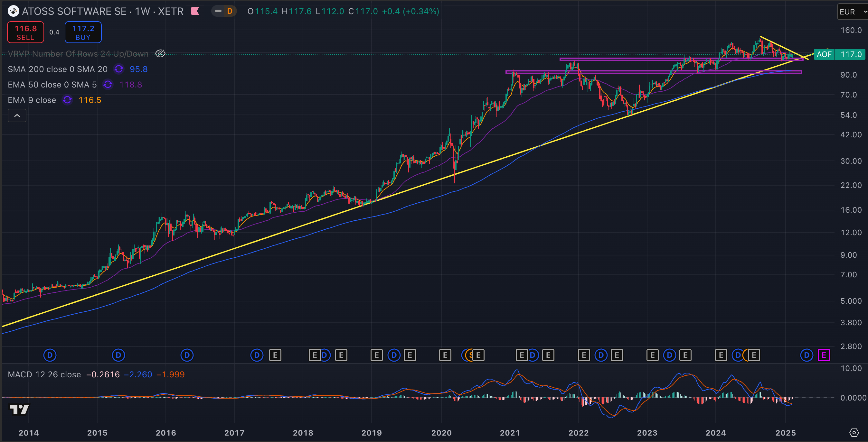
Task: Click the magenta upcoming earnings E marker
Action: click(x=824, y=355)
